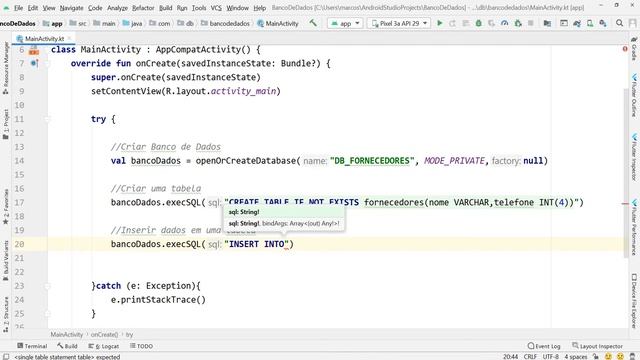This screenshot has height=360, width=640.
Task: Click the red error stripe mark in scrollbar
Action: point(625,203)
